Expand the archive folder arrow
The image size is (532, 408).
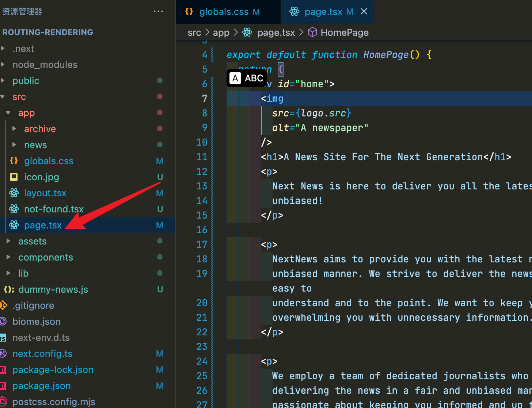pyautogui.click(x=14, y=129)
